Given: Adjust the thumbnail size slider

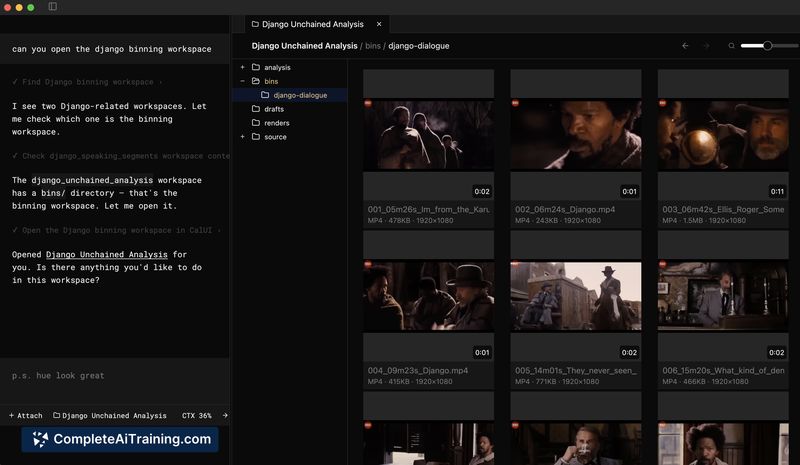Looking at the screenshot, I should coord(767,46).
